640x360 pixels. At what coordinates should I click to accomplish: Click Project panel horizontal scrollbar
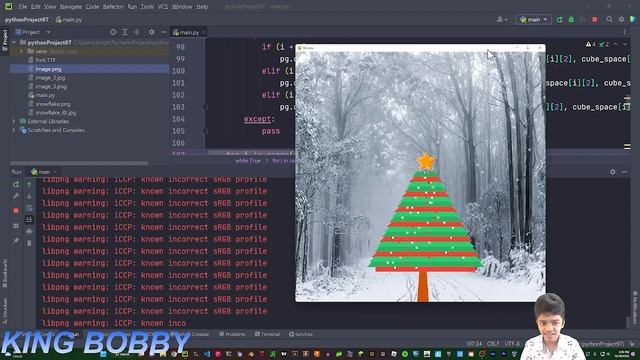tap(79, 163)
